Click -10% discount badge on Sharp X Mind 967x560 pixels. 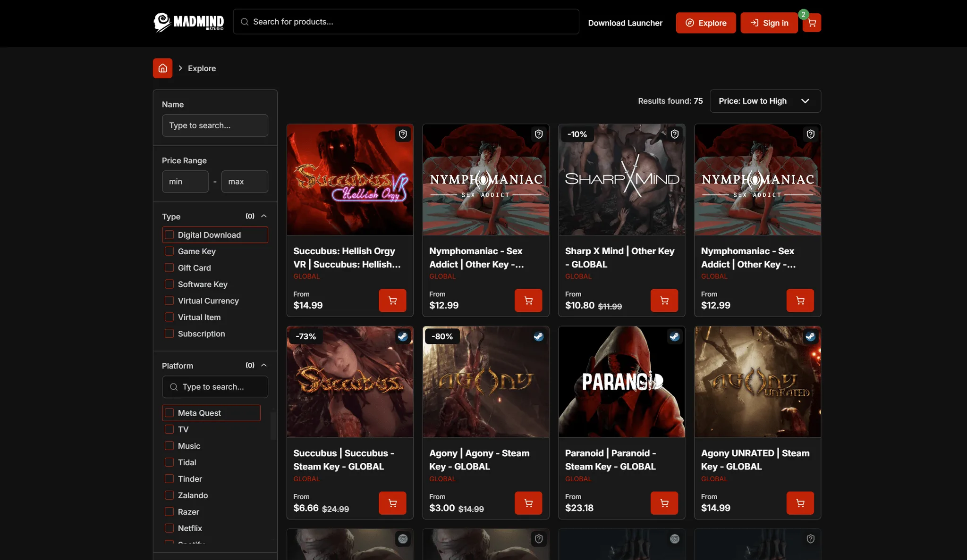[577, 134]
